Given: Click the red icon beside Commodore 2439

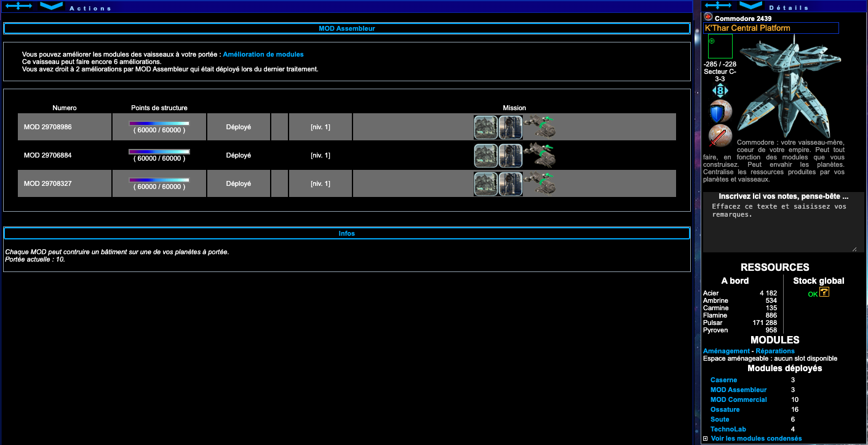Looking at the screenshot, I should (708, 17).
